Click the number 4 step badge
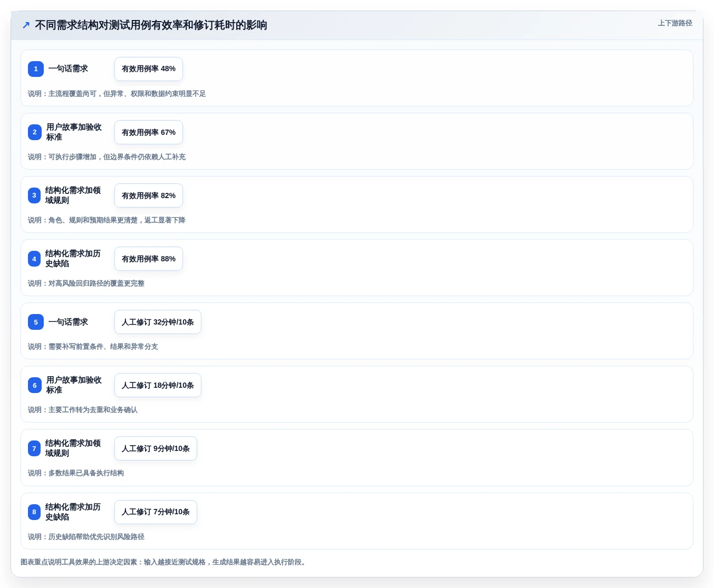This screenshot has width=714, height=588. pos(34,259)
